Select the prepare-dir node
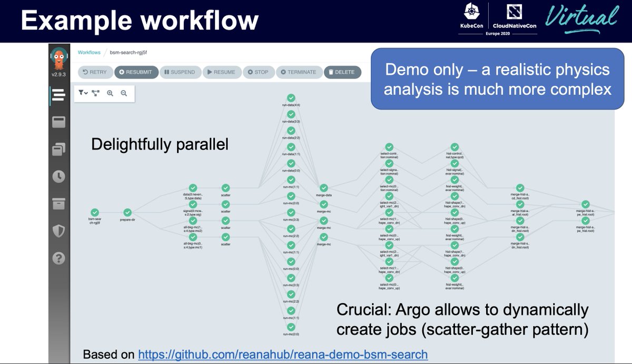632x364 pixels. [x=127, y=212]
